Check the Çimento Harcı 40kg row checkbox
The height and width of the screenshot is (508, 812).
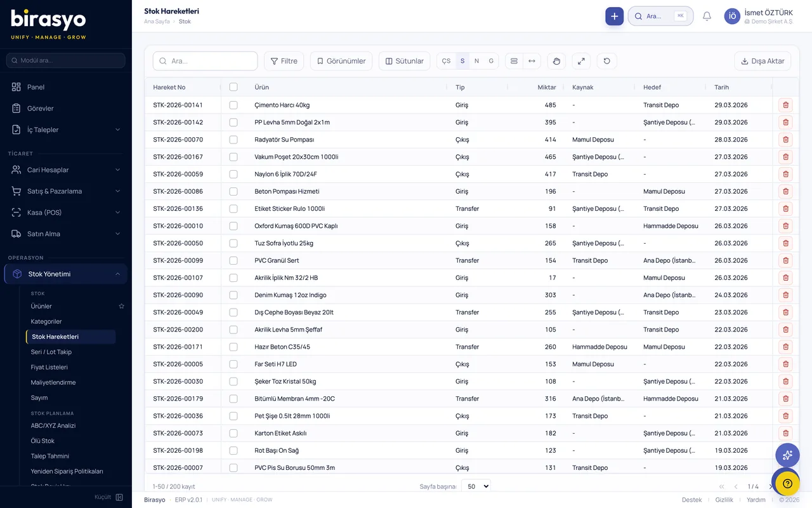pyautogui.click(x=233, y=105)
